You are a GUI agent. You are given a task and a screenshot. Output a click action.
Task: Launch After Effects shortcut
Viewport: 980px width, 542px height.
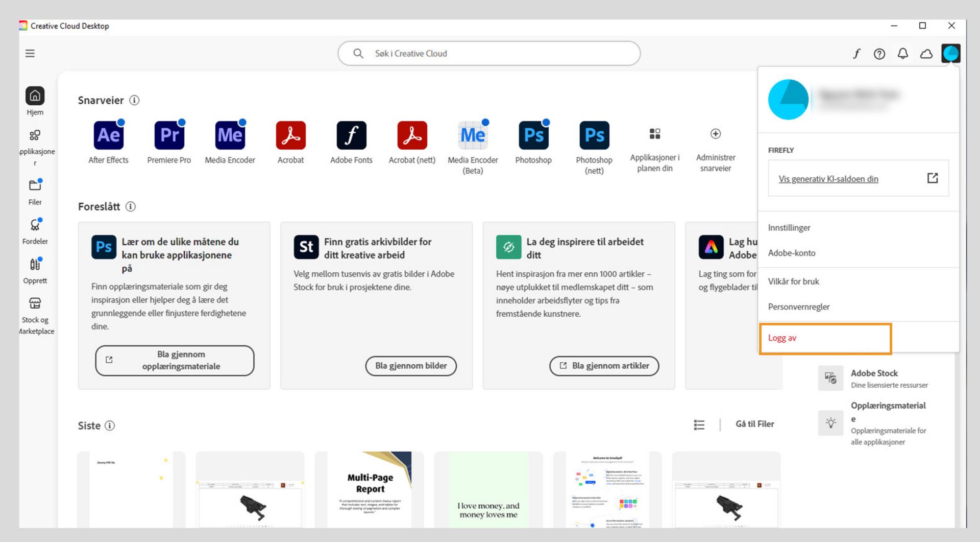tap(109, 136)
